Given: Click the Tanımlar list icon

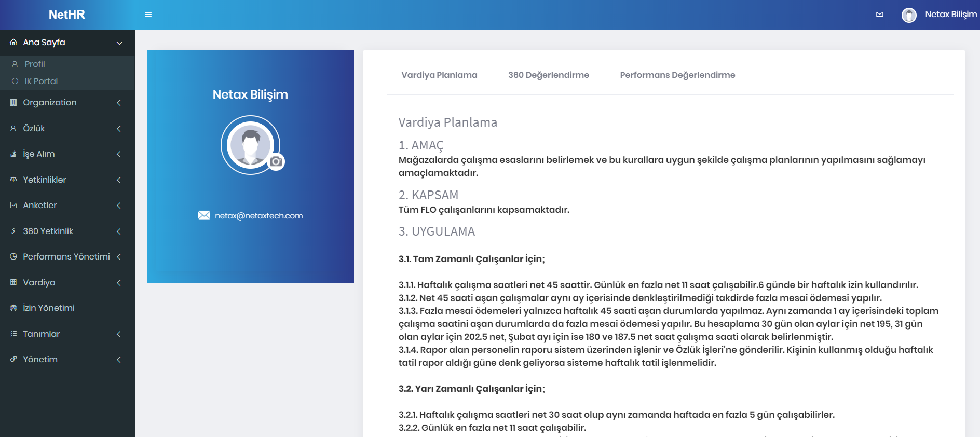Looking at the screenshot, I should (x=13, y=334).
